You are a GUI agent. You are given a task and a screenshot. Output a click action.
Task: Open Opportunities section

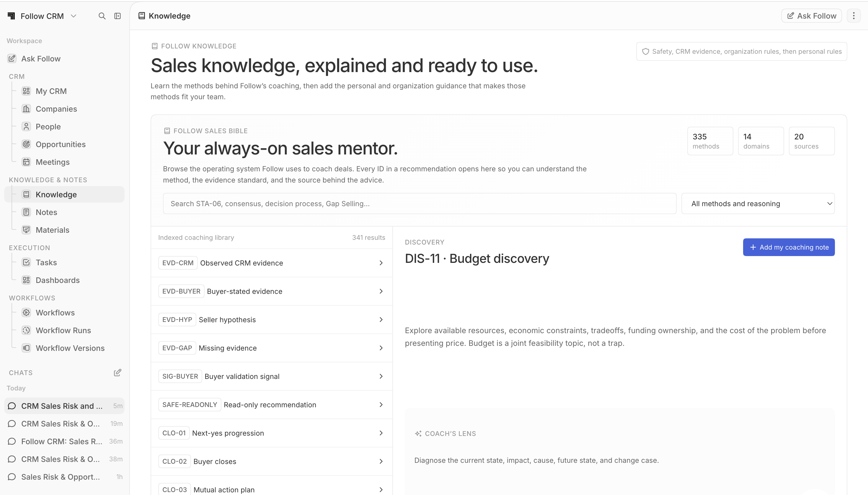coord(65,144)
